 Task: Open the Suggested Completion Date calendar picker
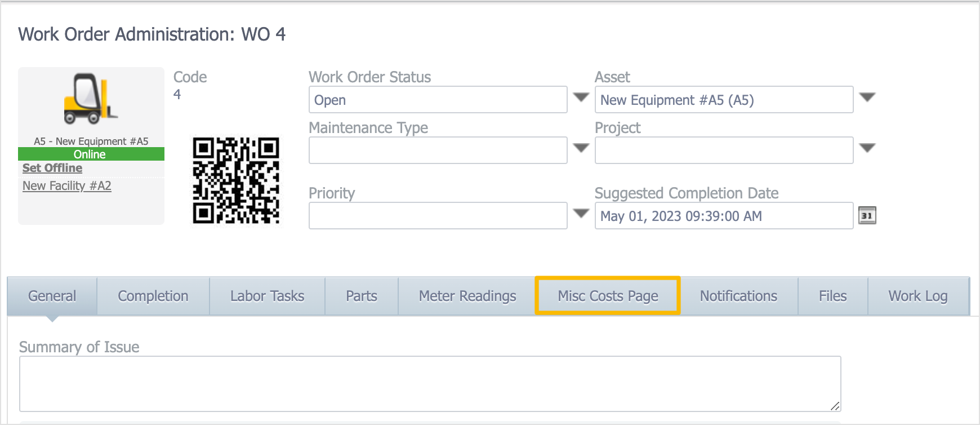coord(867,215)
